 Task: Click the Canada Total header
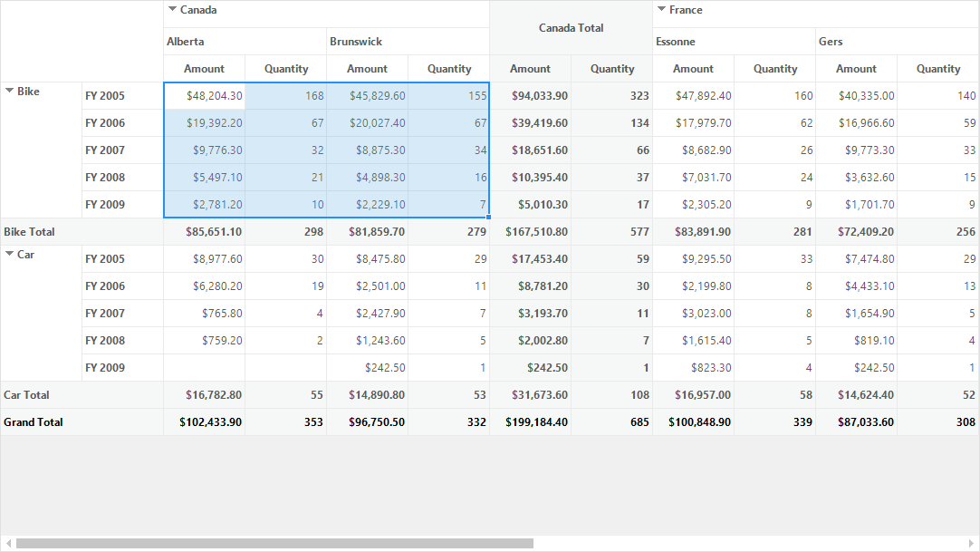[x=572, y=27]
